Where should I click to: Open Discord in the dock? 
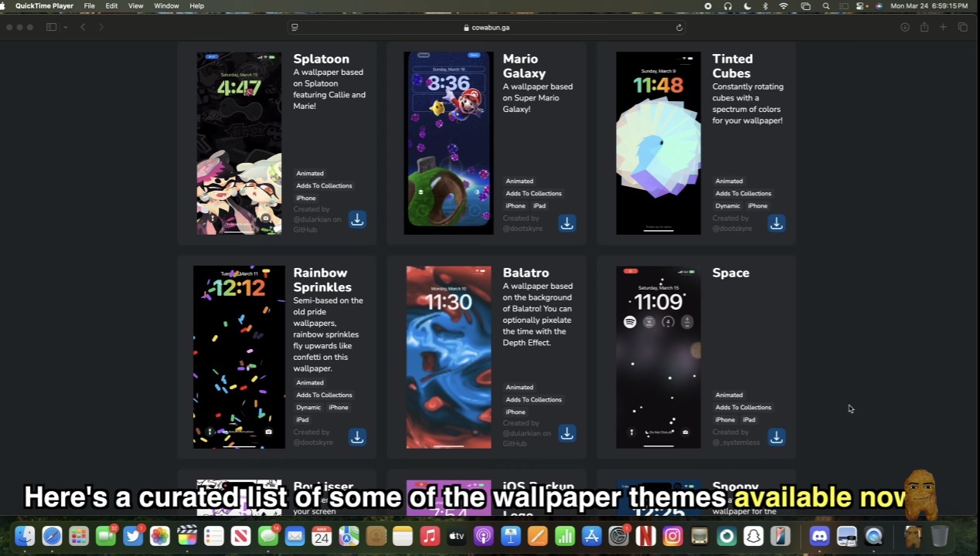pyautogui.click(x=820, y=536)
